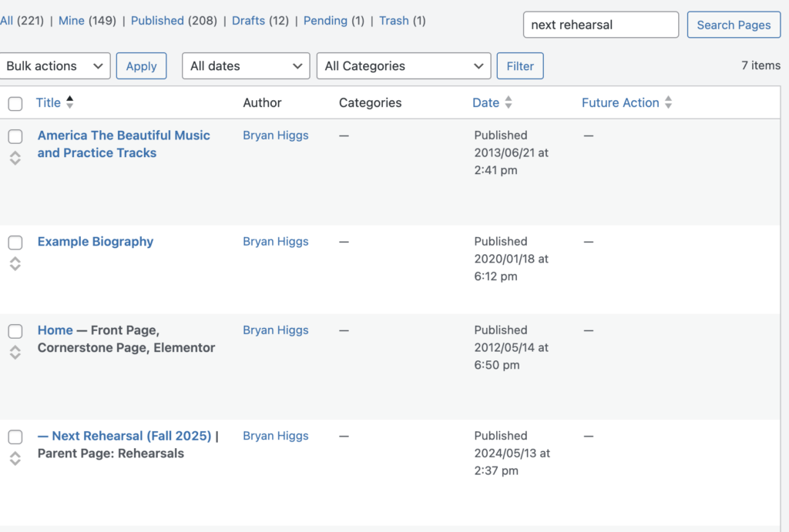Viewport: 789px width, 532px height.
Task: Select the Home page row checkbox
Action: (x=15, y=331)
